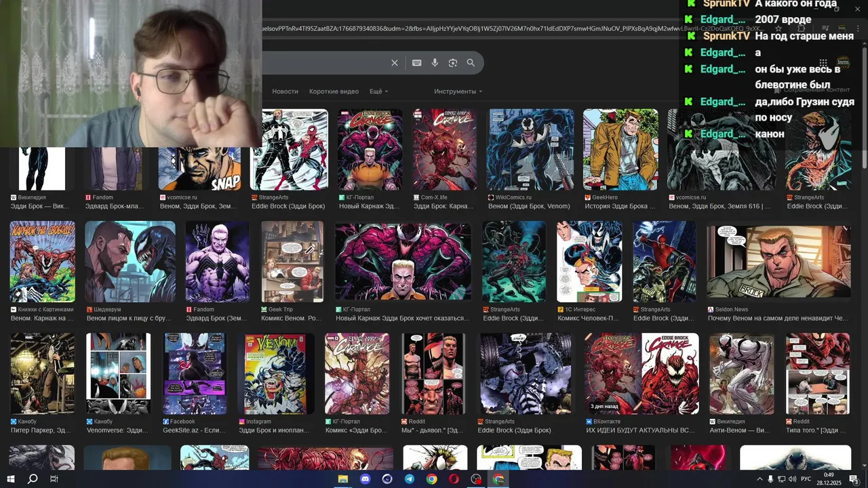Image resolution: width=868 pixels, height=488 pixels.
Task: Open Google Lens image search
Action: (453, 63)
